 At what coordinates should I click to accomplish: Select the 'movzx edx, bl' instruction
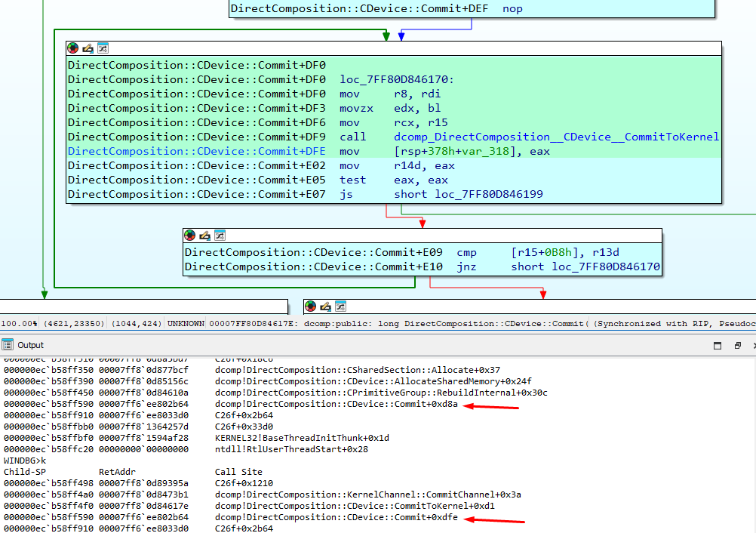pyautogui.click(x=390, y=109)
